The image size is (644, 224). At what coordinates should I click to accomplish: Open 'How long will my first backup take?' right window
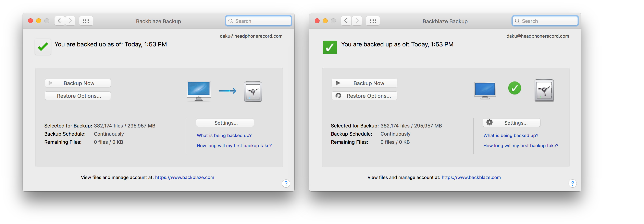pos(521,146)
